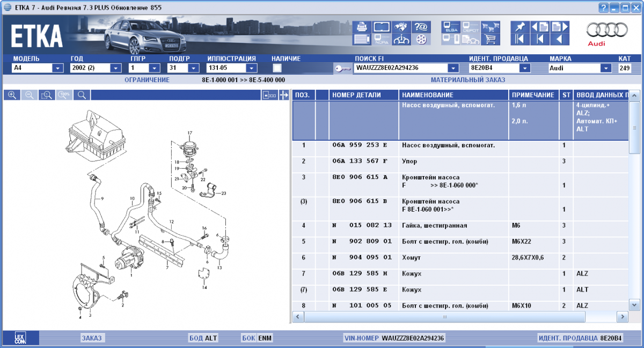644x348 pixels.
Task: Open the multiple shopping carts icon
Action: pos(491,27)
